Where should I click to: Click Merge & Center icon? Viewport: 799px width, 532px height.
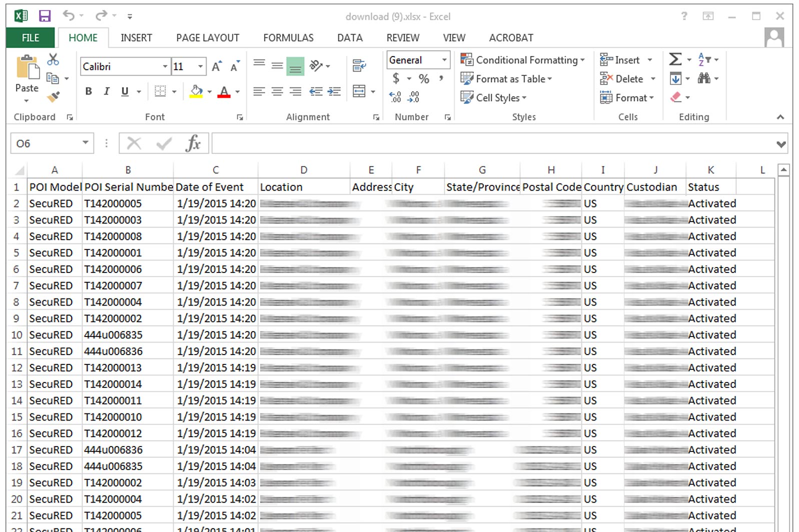point(359,91)
